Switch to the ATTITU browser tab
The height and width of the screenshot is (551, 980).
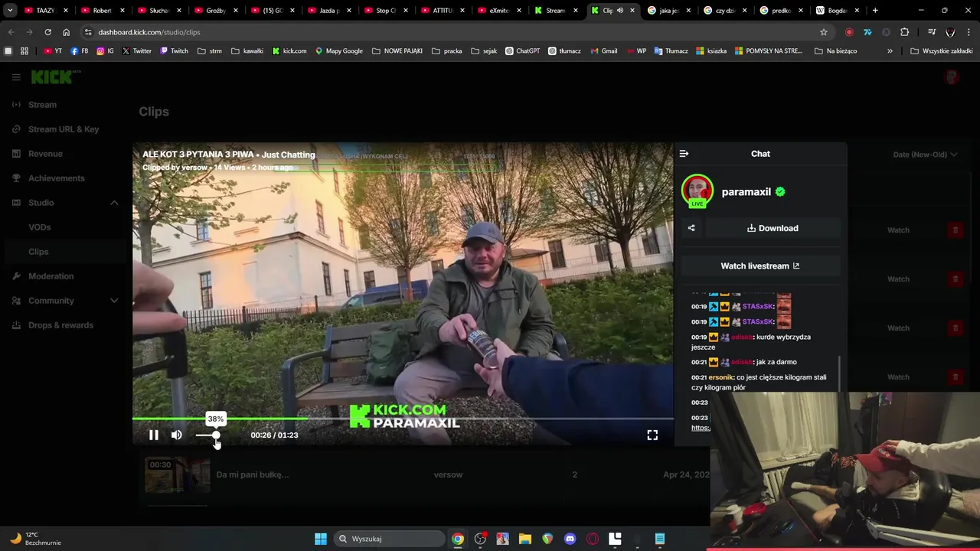click(443, 11)
